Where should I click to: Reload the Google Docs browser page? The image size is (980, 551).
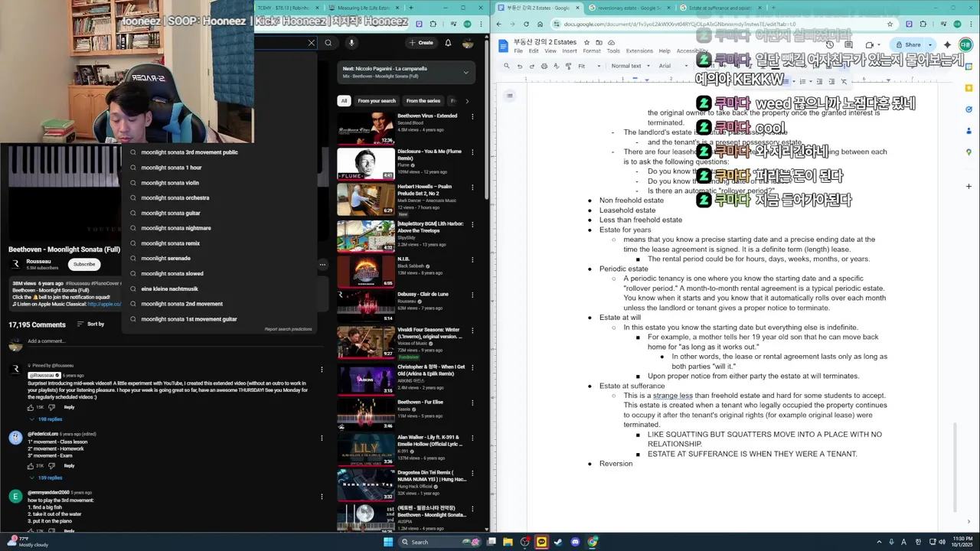coord(528,24)
